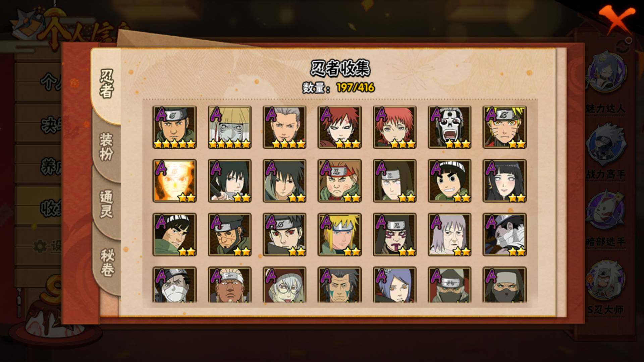This screenshot has width=644, height=362.
Task: Open the Rock Lee portrait
Action: click(449, 181)
